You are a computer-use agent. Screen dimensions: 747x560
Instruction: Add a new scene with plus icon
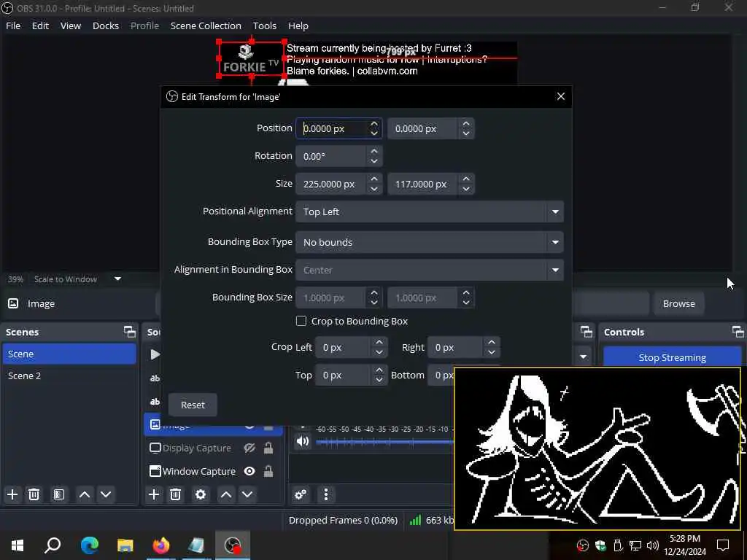[x=12, y=494]
